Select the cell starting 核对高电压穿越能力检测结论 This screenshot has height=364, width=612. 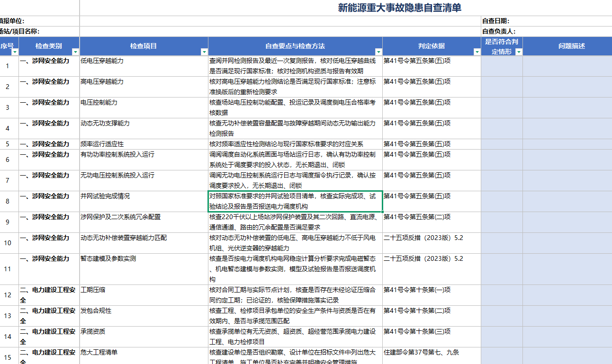coord(295,87)
